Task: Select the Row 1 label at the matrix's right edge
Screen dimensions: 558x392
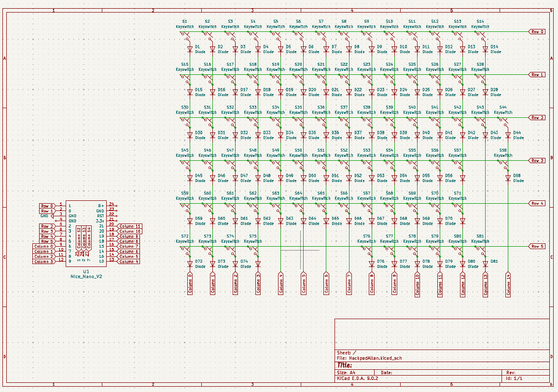Action: coord(537,75)
